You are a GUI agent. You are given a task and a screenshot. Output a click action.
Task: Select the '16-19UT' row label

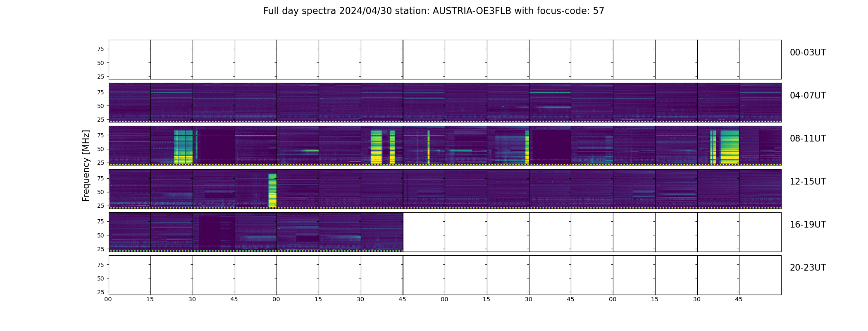click(x=808, y=225)
